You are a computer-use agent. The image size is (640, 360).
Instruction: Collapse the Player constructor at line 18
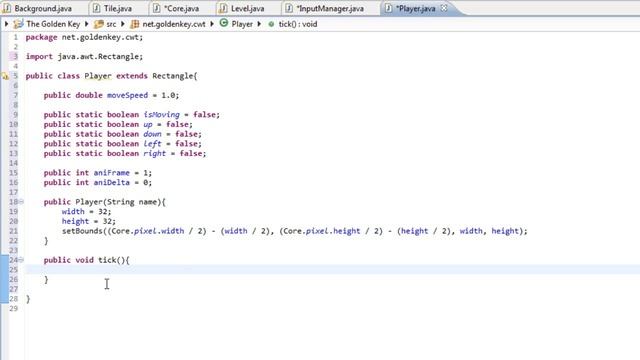tap(21, 202)
